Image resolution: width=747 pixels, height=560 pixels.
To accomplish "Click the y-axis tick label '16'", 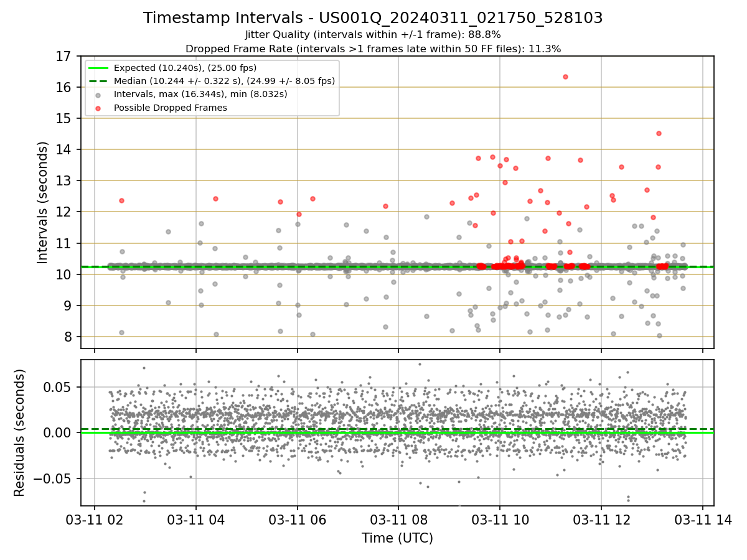I will pos(65,88).
